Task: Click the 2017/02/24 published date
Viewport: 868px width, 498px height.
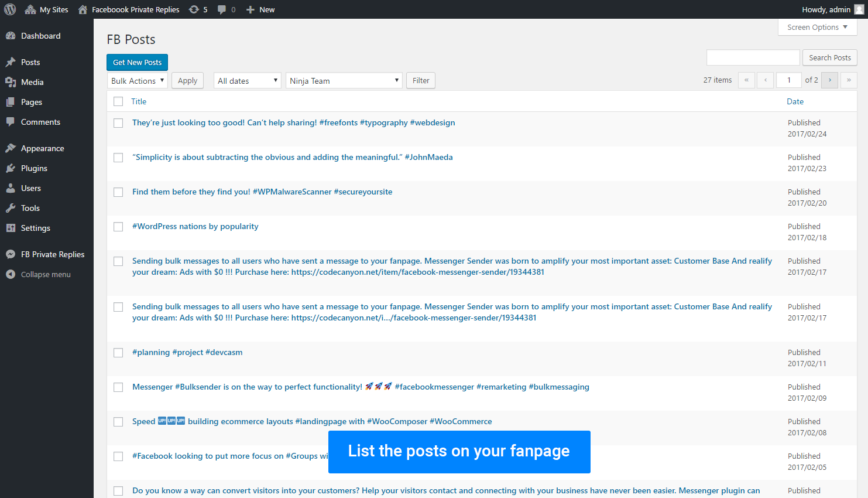Action: (807, 134)
